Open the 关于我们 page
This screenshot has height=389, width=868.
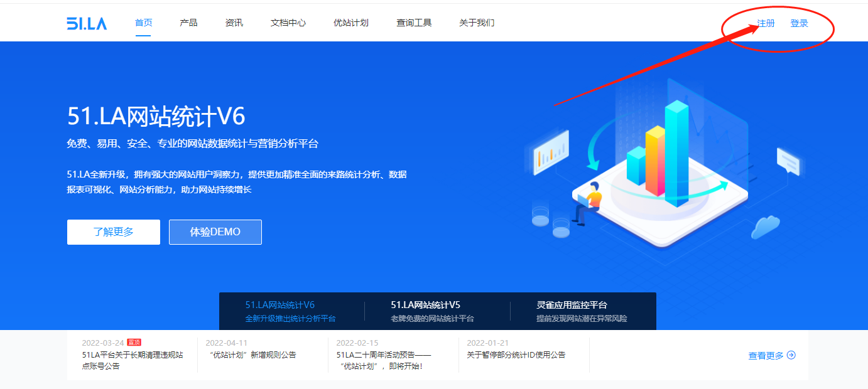476,23
